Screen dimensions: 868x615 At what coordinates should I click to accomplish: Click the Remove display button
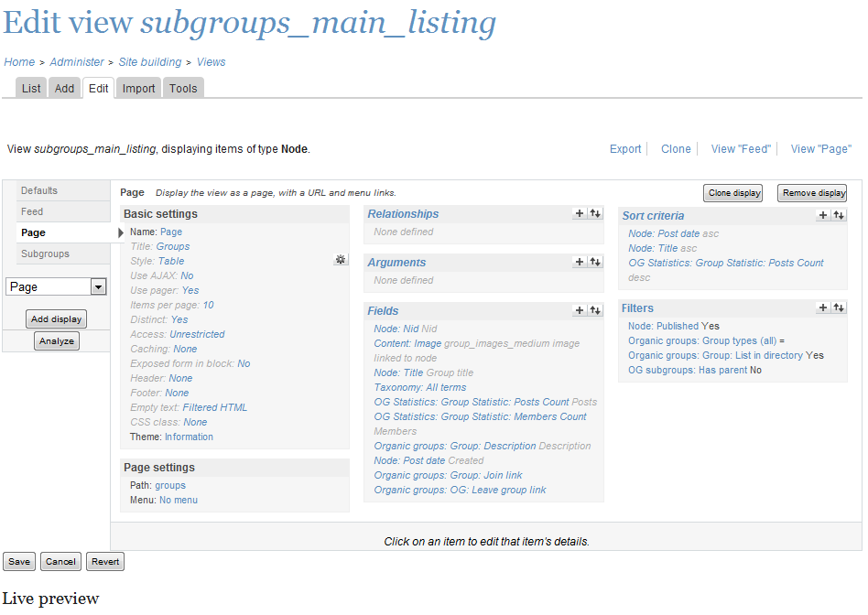812,193
